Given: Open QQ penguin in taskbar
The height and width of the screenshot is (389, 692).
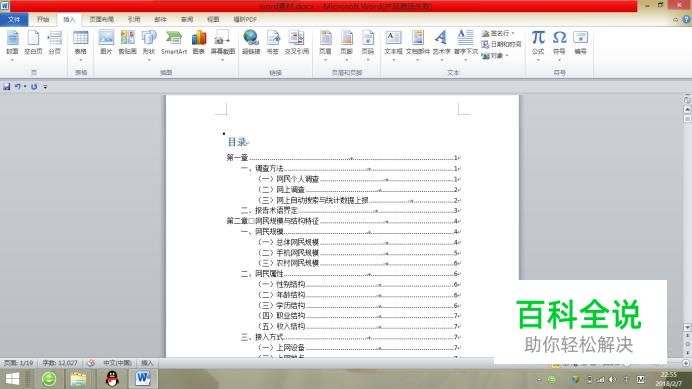Looking at the screenshot, I should [112, 379].
